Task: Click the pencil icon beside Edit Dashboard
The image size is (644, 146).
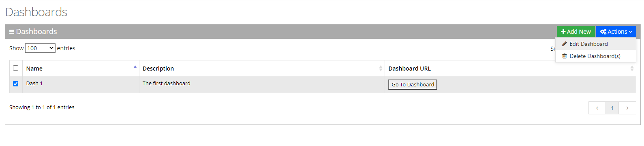Action: tap(564, 44)
